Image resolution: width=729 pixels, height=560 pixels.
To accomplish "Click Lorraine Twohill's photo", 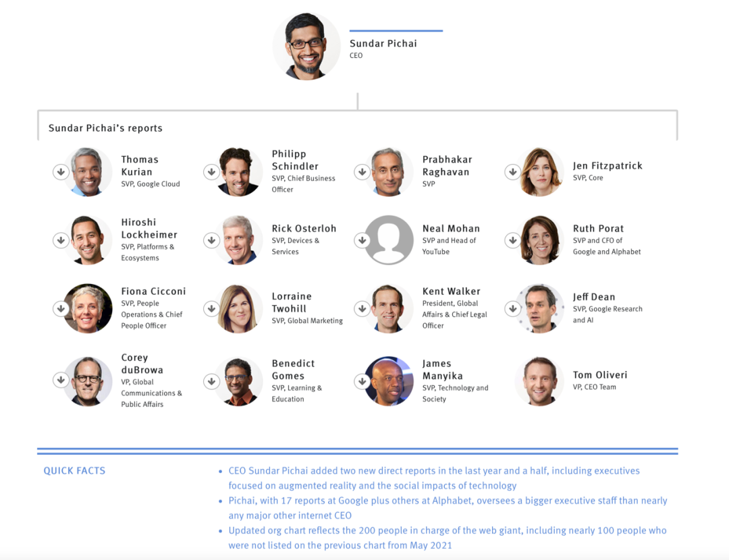I will point(238,308).
